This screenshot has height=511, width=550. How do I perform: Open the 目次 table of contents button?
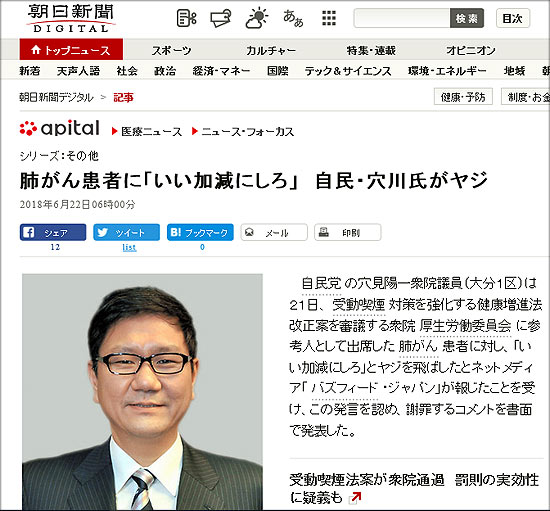click(513, 18)
